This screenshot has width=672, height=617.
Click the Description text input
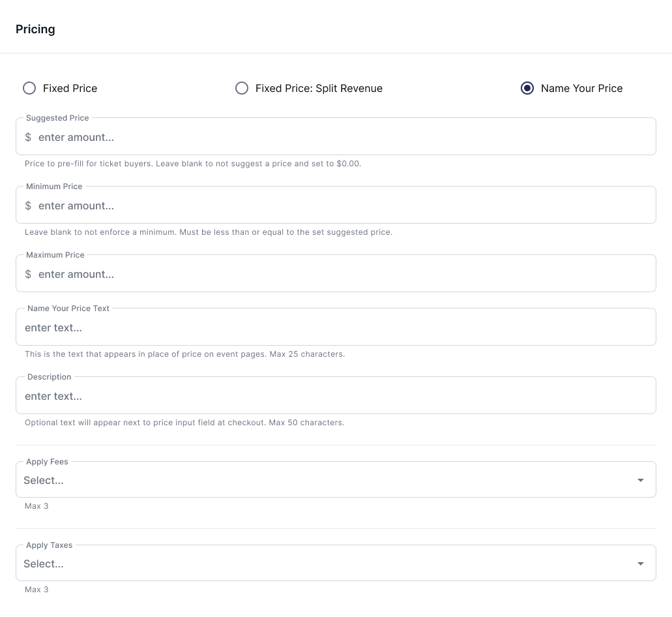[336, 396]
